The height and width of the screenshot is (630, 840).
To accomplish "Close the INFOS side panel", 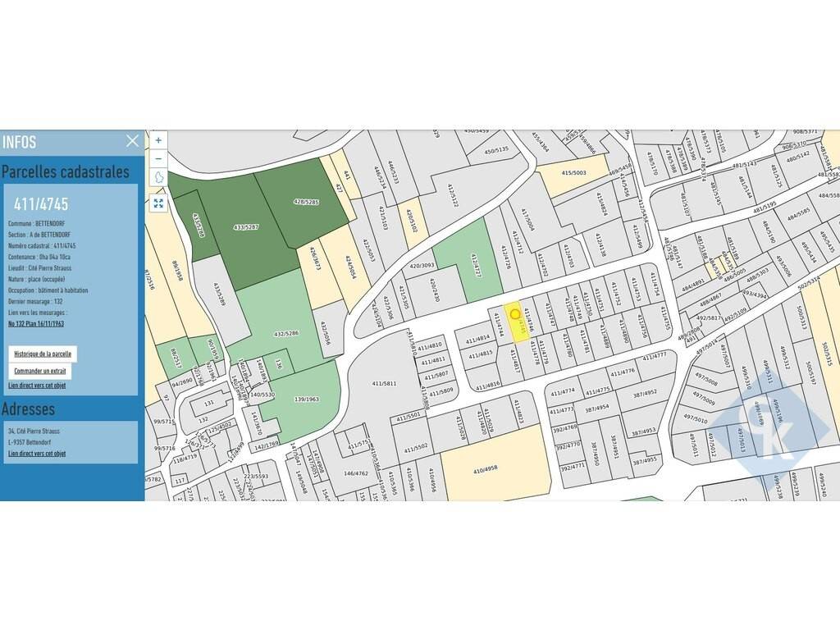I will coord(133,141).
